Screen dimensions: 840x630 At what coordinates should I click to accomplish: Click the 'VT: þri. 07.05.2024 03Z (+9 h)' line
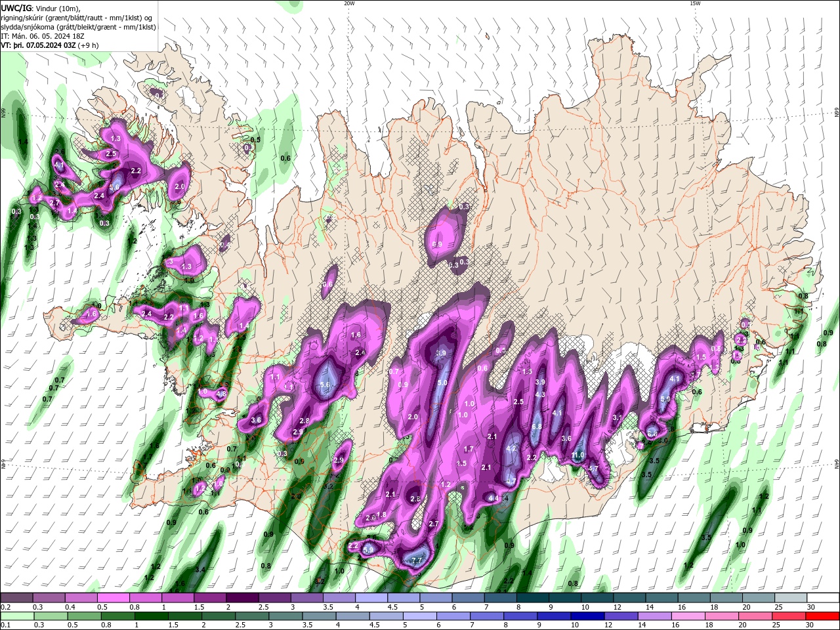coord(50,45)
